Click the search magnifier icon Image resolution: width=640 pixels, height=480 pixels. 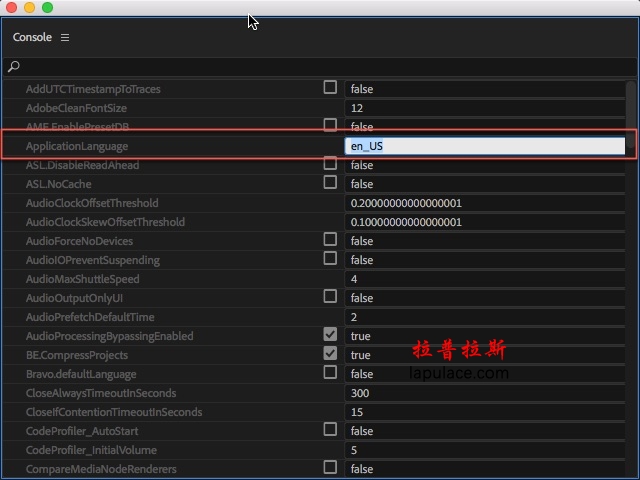click(x=14, y=67)
